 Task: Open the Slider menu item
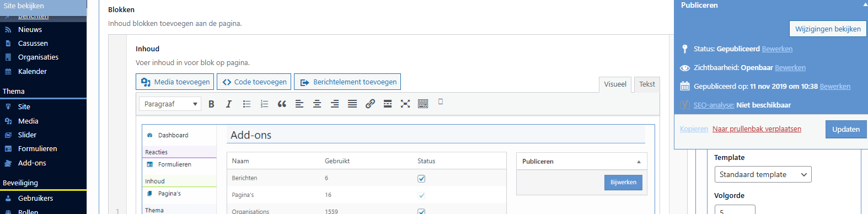[27, 135]
